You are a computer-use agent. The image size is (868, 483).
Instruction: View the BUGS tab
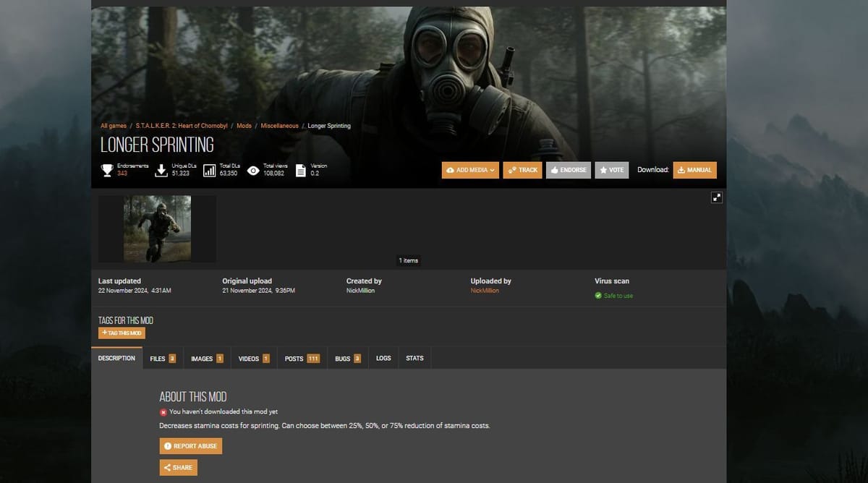click(x=346, y=357)
